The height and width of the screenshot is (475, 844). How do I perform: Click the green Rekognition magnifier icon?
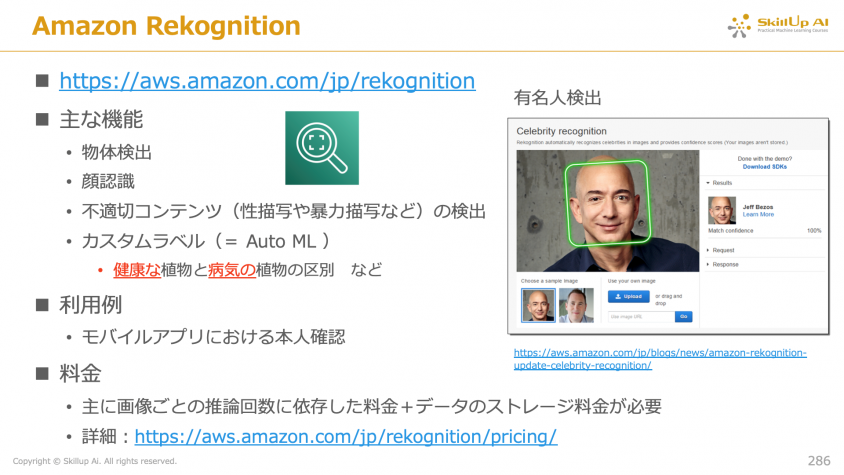point(321,147)
